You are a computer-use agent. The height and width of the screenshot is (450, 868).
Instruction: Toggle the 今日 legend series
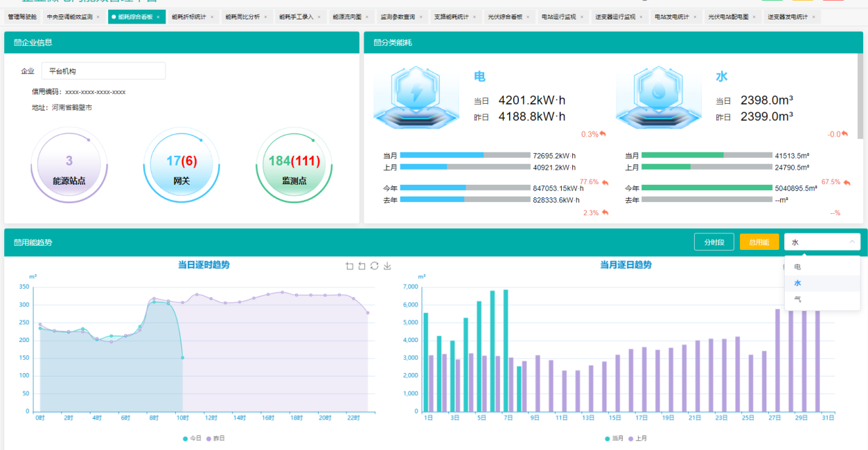[x=192, y=438]
